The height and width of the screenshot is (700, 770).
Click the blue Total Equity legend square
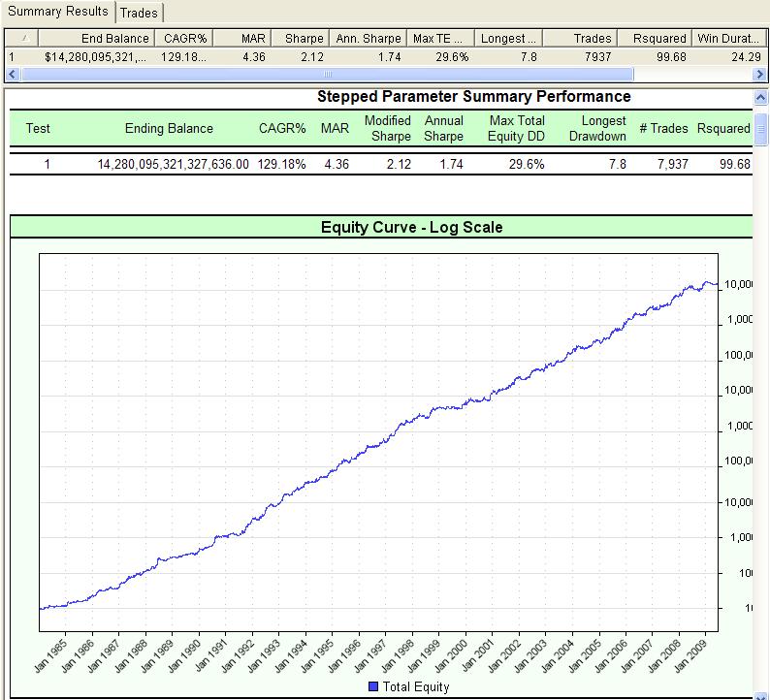pos(375,686)
